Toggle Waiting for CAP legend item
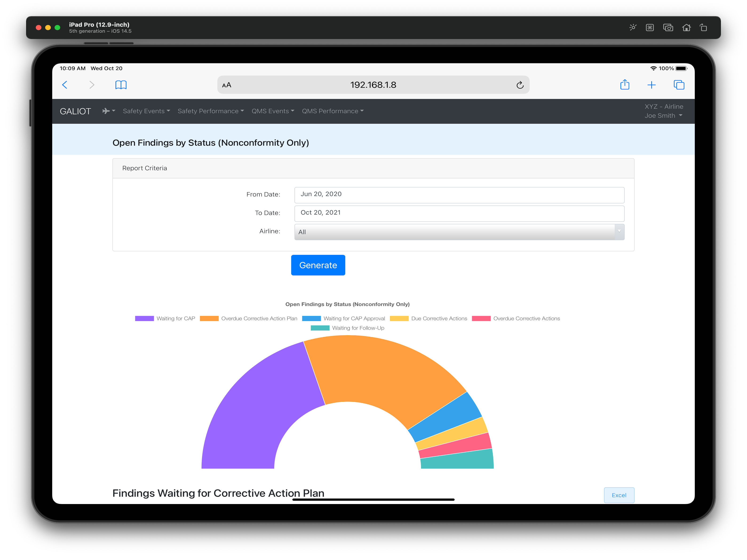747x560 pixels. [165, 318]
